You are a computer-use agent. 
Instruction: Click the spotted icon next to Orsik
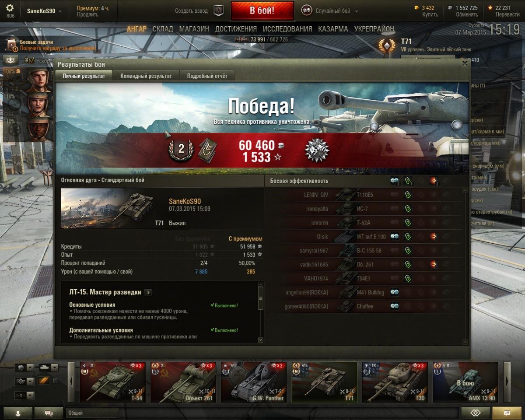point(394,237)
